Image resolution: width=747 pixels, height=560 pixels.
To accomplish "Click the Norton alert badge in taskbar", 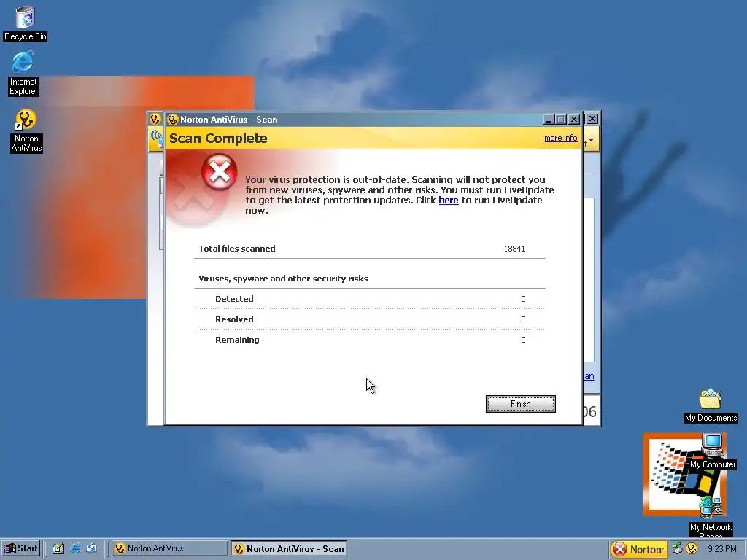I will [x=639, y=549].
